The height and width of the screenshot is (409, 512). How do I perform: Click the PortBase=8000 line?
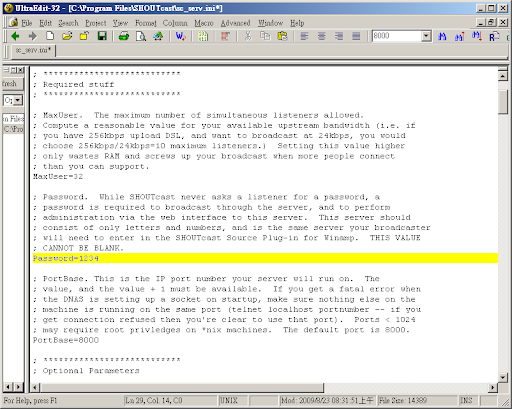[66, 340]
